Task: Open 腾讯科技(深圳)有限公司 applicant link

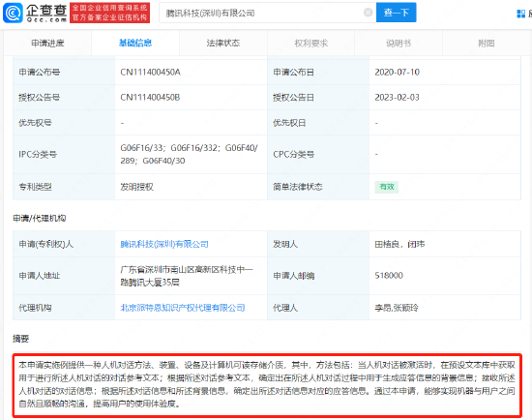Action: [164, 244]
